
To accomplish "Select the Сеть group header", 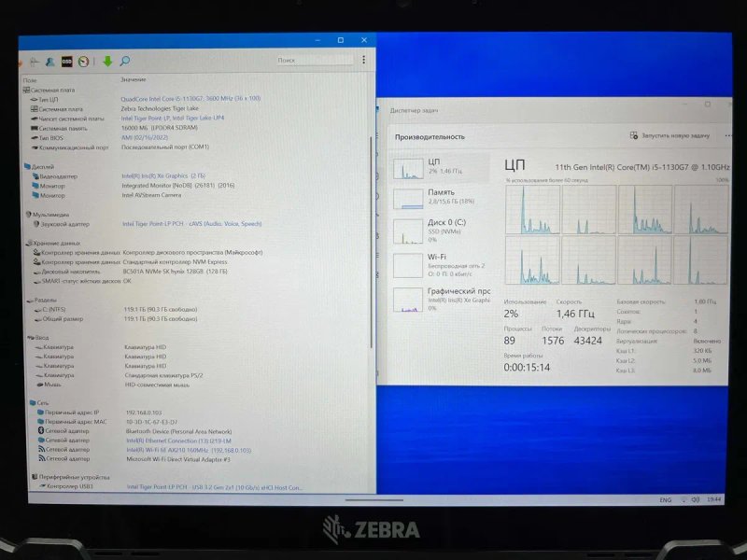I will pyautogui.click(x=39, y=403).
